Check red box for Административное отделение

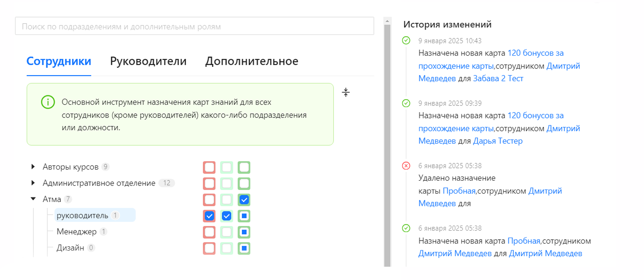[209, 183]
